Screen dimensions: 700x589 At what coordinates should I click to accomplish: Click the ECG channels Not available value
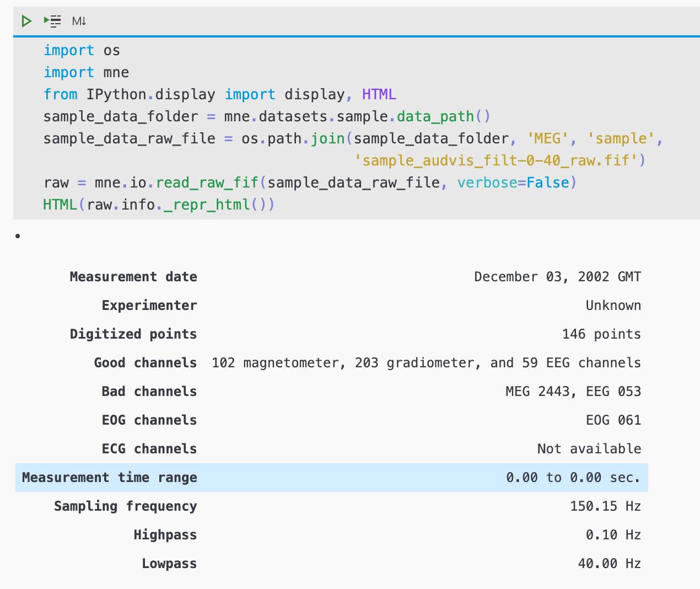point(589,449)
